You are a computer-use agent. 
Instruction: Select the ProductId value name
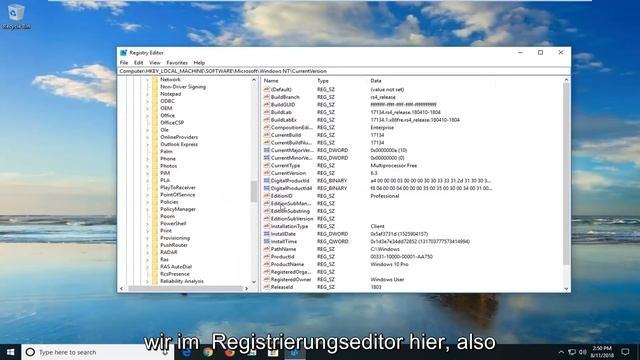tap(282, 257)
